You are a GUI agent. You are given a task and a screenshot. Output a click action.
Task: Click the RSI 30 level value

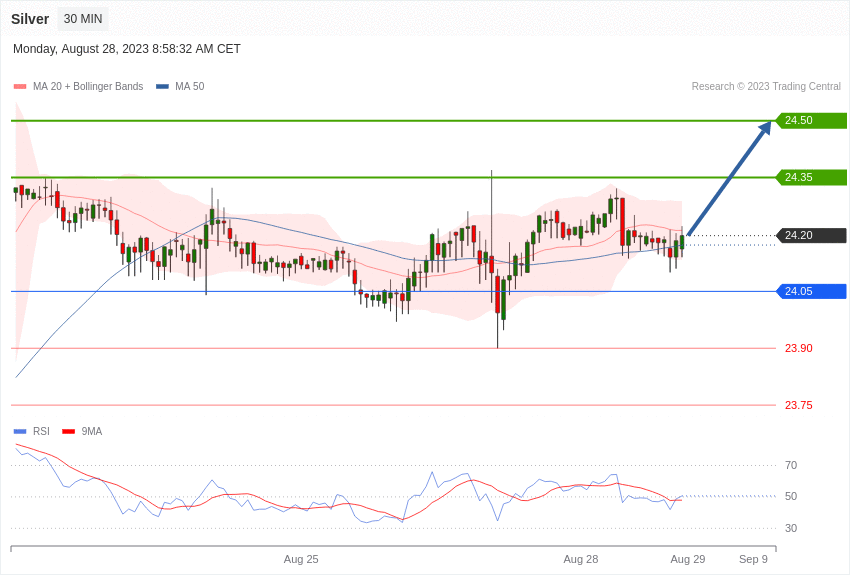pos(791,528)
